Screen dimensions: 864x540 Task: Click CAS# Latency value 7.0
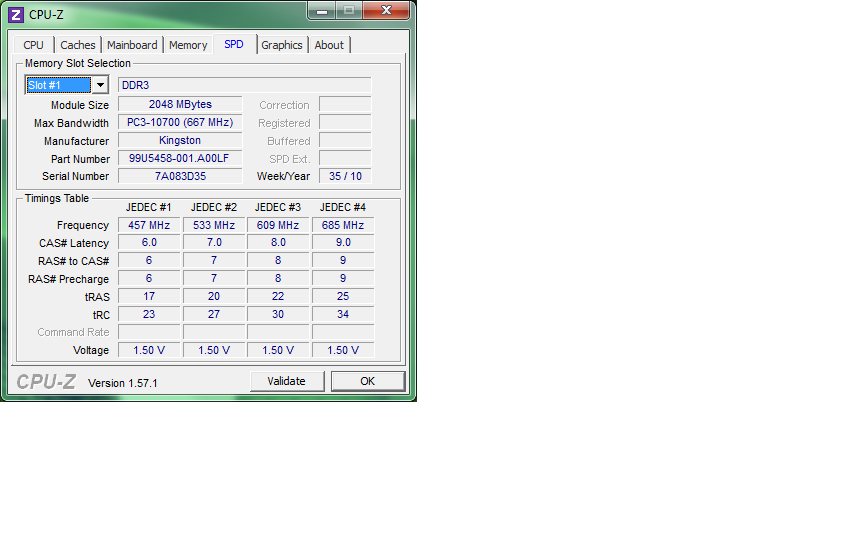(x=214, y=243)
